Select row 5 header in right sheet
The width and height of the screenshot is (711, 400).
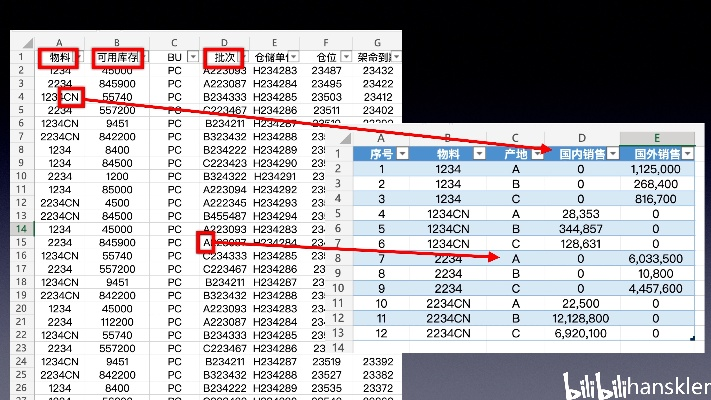[338, 213]
